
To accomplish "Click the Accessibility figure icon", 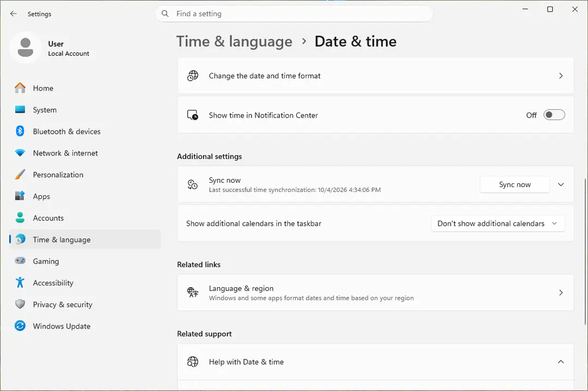I will click(20, 282).
